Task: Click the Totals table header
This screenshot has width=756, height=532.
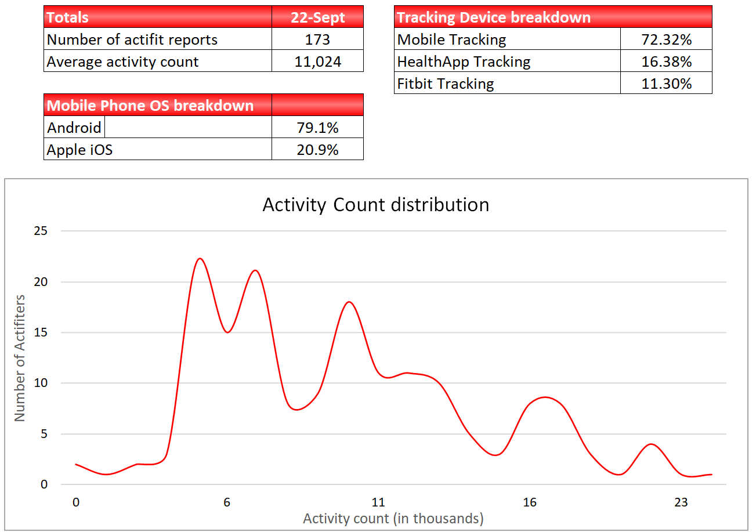Action: (158, 17)
